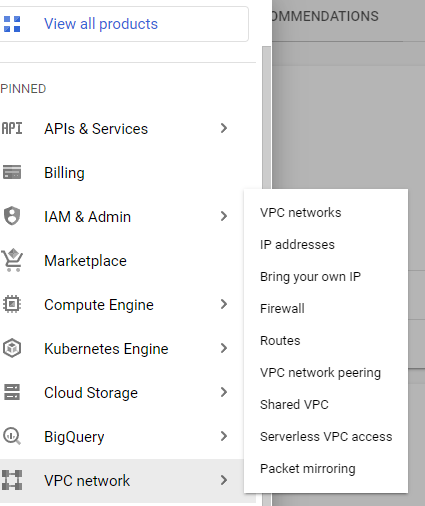
Task: Open Serverless VPC access
Action: 326,437
